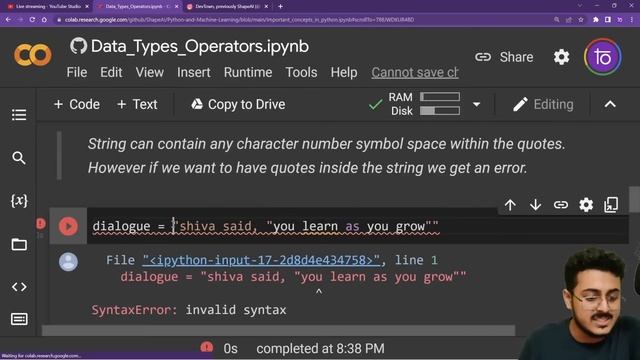Screen dimensions: 640x360
Task: Click the Share button
Action: pyautogui.click(x=504, y=57)
